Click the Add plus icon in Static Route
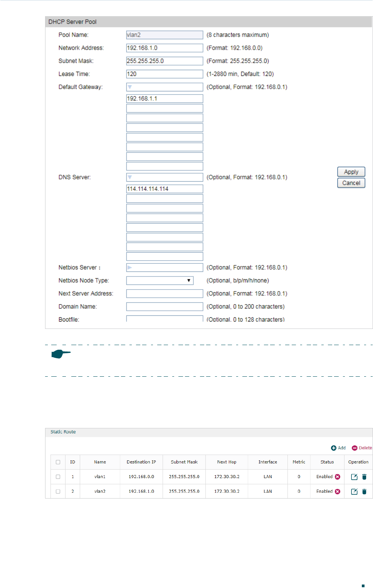This screenshot has height=588, width=373. [334, 448]
